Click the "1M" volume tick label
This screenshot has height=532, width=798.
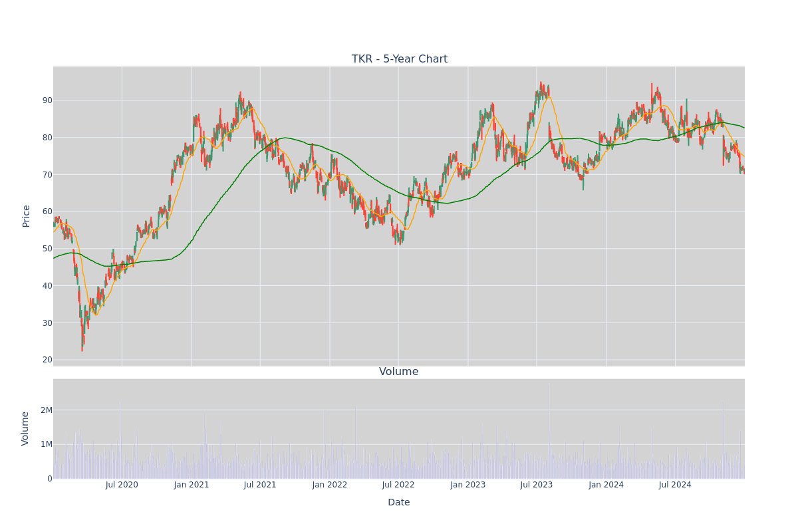pyautogui.click(x=47, y=444)
